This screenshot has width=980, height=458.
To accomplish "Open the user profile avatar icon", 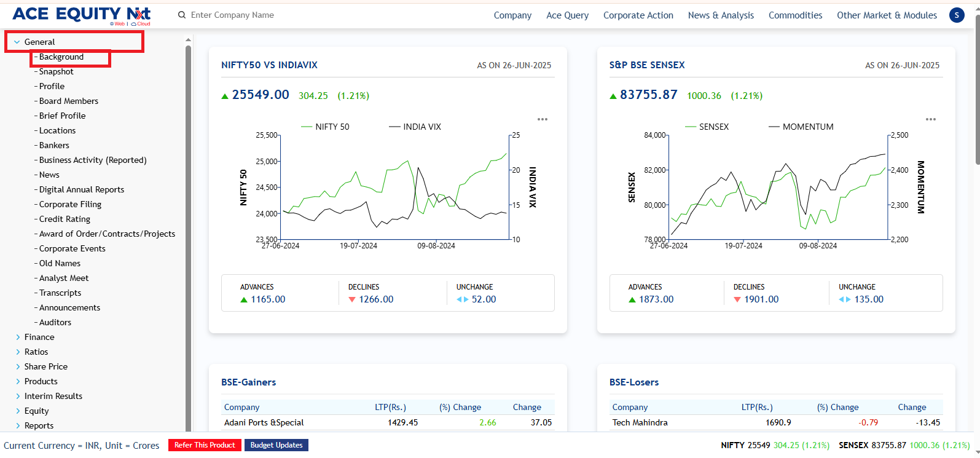I will coord(957,15).
